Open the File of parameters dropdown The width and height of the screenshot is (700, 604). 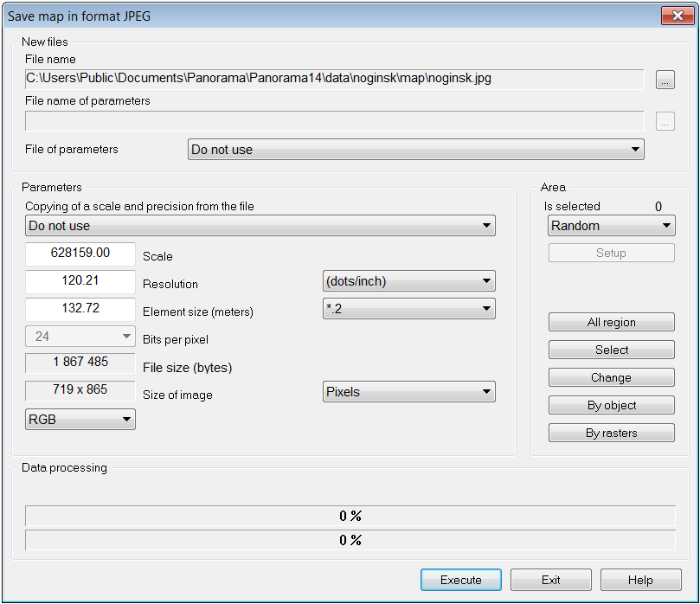pyautogui.click(x=415, y=150)
